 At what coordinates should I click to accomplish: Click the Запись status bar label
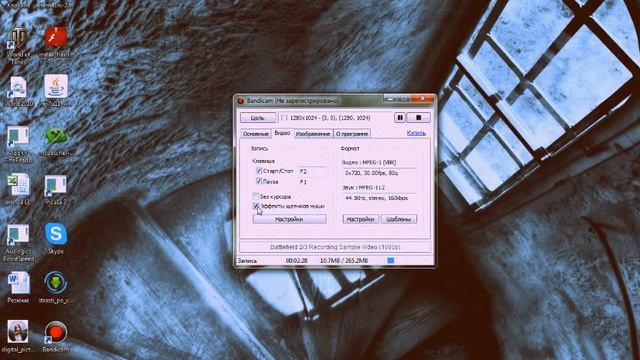[247, 260]
